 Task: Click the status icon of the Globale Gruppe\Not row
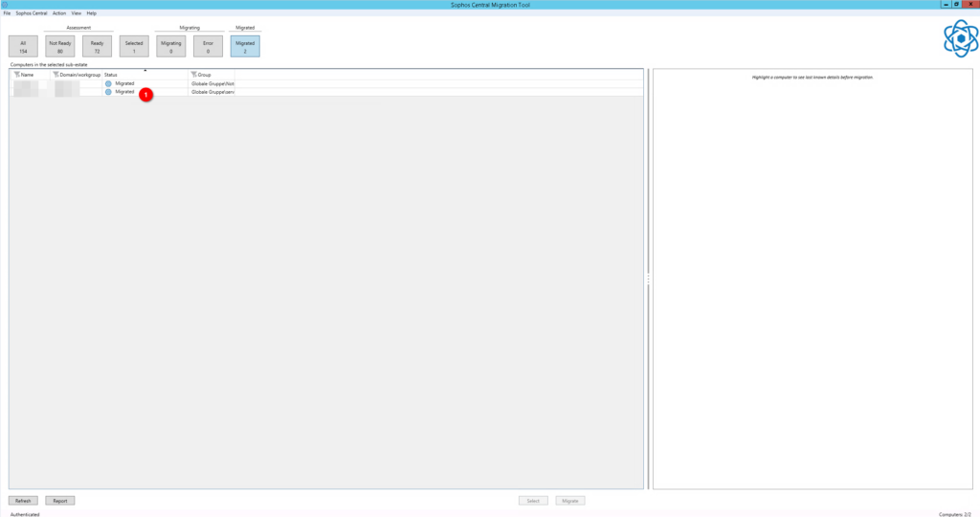click(x=108, y=83)
